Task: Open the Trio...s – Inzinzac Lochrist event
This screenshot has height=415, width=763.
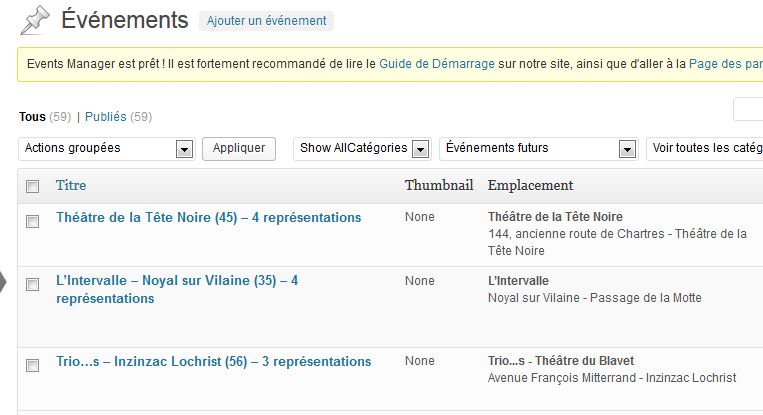Action: click(x=213, y=361)
